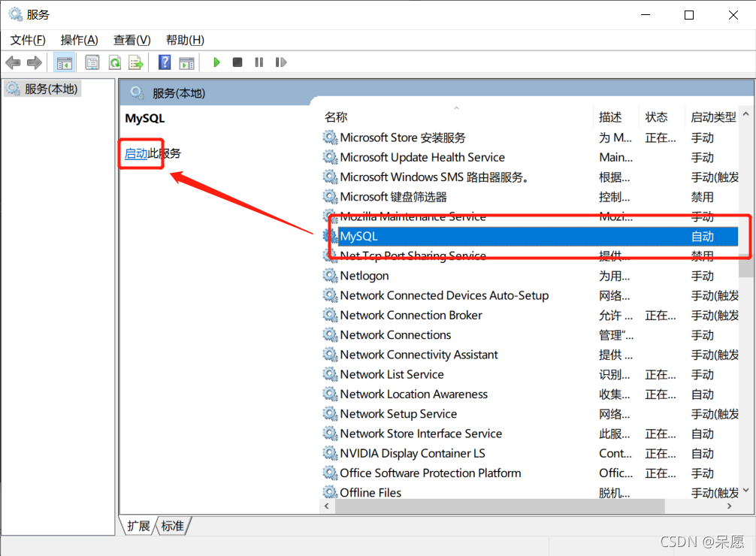Stop service with square stop icon
The height and width of the screenshot is (556, 756).
click(x=237, y=62)
